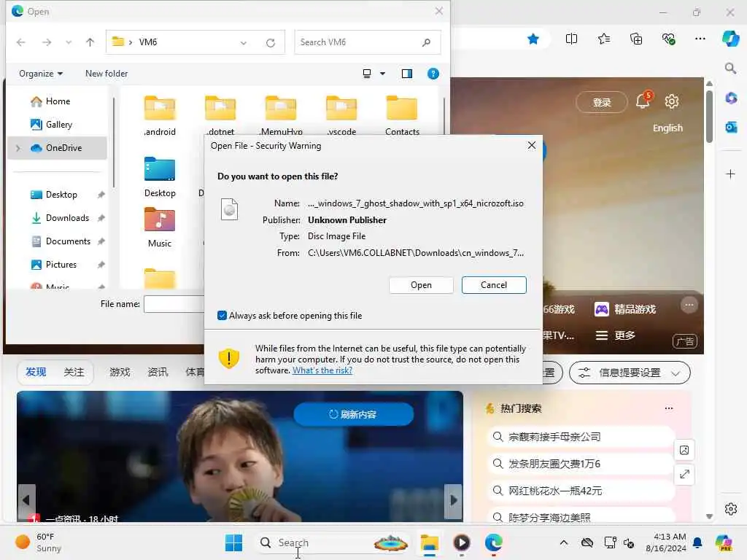Open Edge Settings and more menu
This screenshot has height=560, width=747.
tap(700, 39)
